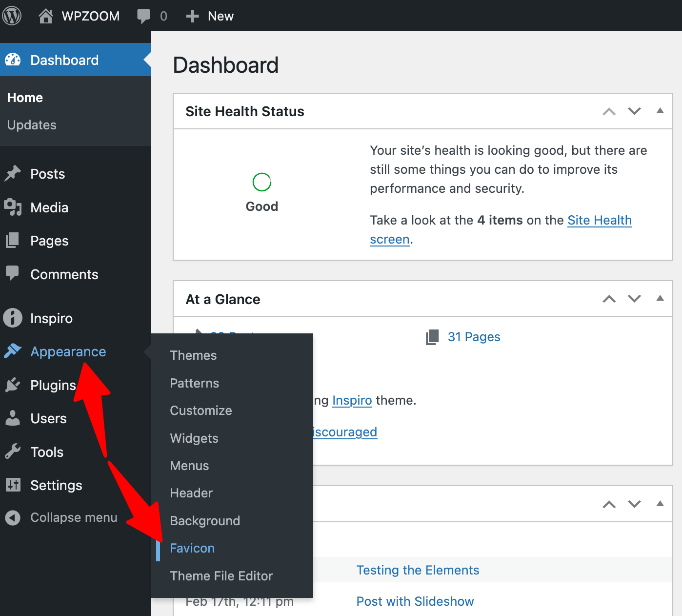Click the Appearance paintbrush icon

pyautogui.click(x=13, y=351)
